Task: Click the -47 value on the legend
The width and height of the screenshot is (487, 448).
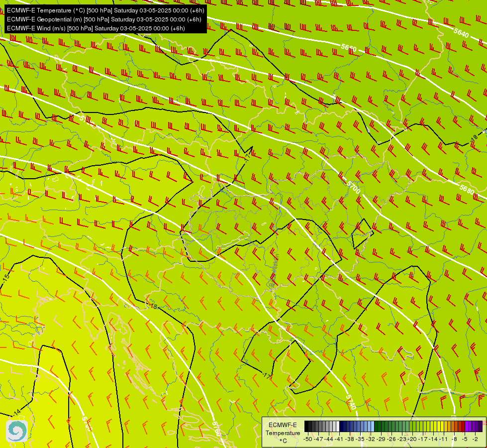Action: click(318, 439)
